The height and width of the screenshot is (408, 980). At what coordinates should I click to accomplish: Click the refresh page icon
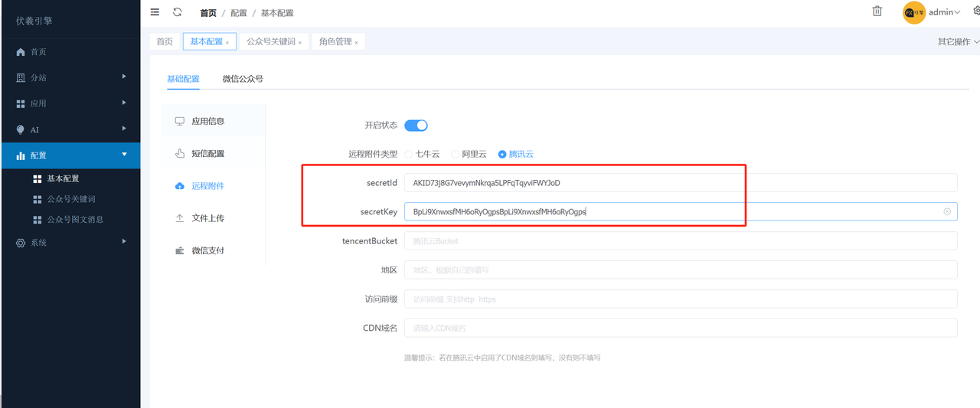point(178,12)
